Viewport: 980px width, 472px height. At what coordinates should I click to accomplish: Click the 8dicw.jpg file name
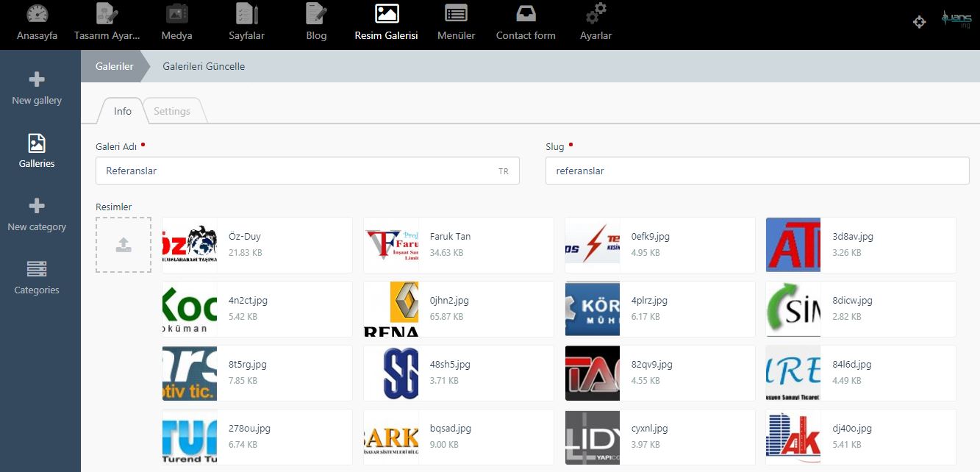853,301
